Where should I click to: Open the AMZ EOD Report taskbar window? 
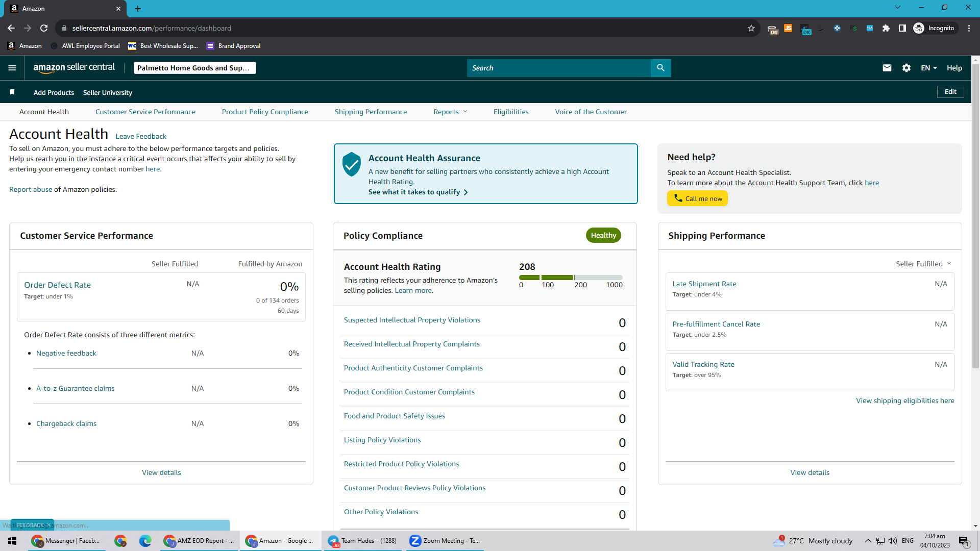199,541
